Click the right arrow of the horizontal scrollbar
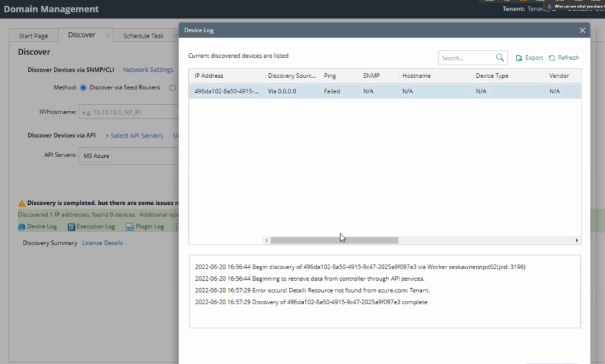 pyautogui.click(x=577, y=240)
